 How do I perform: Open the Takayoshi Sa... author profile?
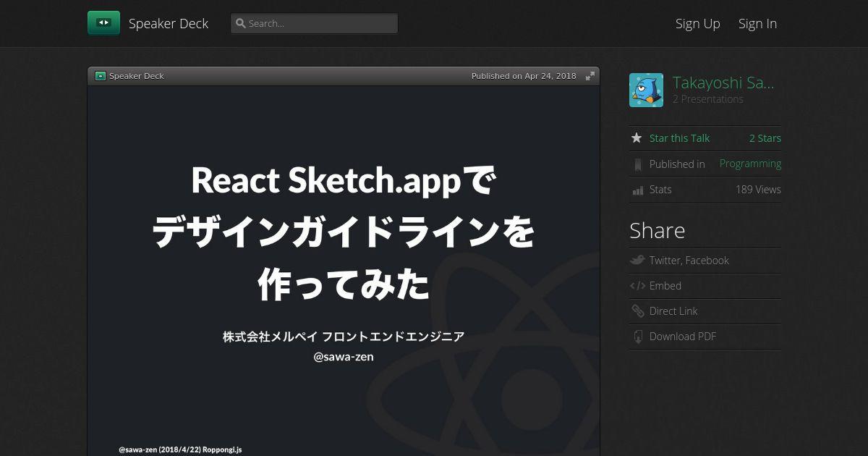point(723,83)
